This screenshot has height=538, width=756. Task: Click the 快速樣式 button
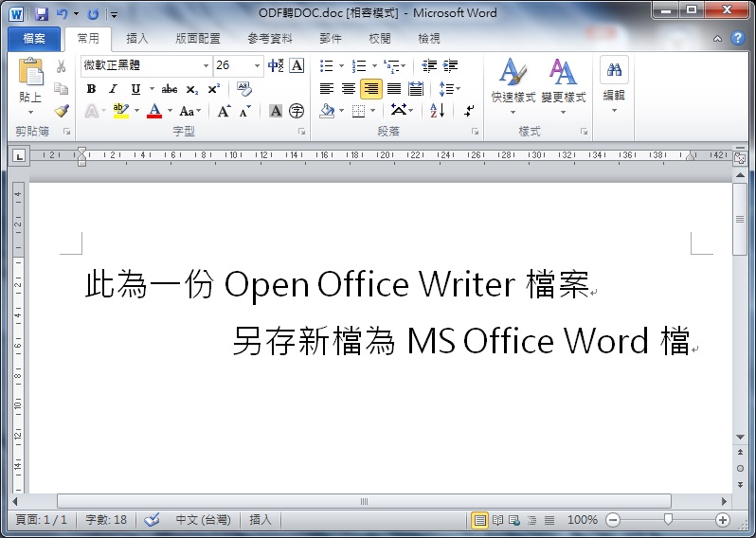pyautogui.click(x=513, y=83)
